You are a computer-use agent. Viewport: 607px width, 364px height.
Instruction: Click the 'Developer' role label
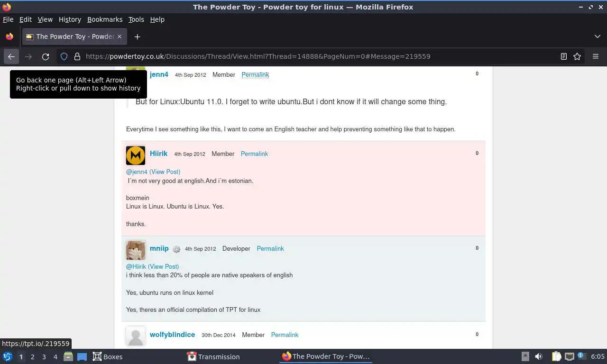[x=236, y=249]
